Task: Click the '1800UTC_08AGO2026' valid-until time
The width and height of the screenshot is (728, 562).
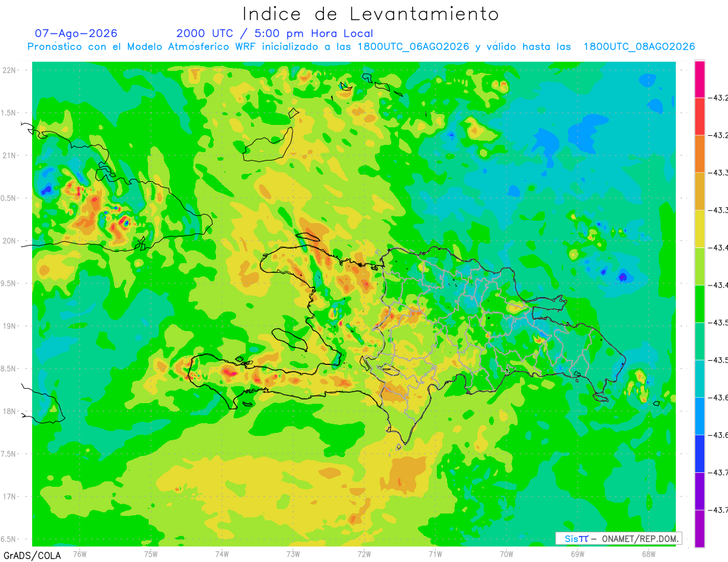Action: point(639,47)
